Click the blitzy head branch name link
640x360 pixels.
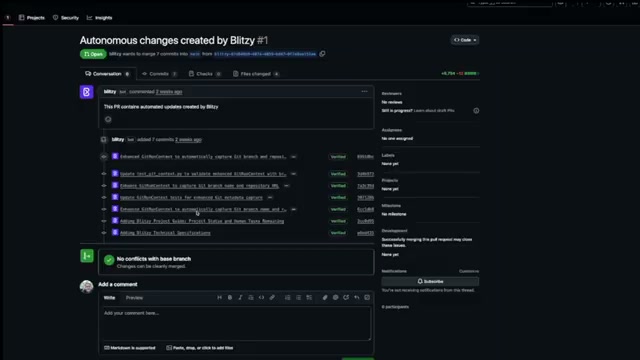265,54
